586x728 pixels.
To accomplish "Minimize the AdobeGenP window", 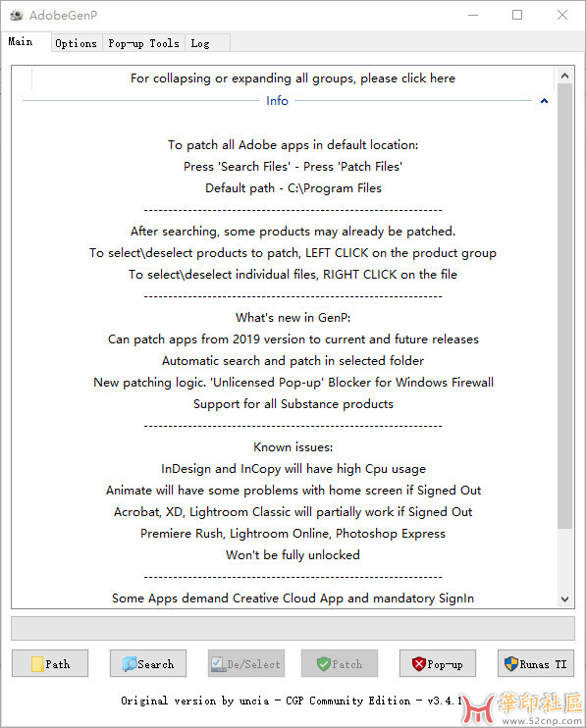I will (473, 15).
